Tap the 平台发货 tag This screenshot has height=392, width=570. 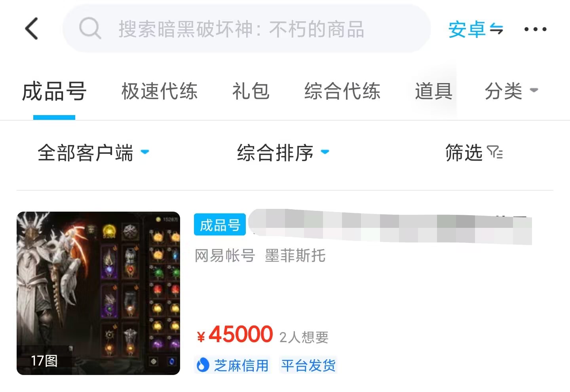[308, 365]
